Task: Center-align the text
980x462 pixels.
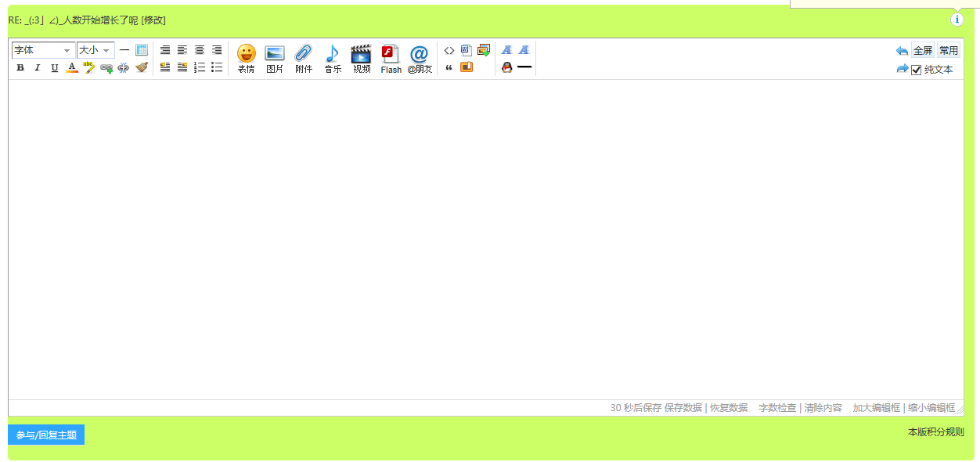Action: [x=200, y=50]
